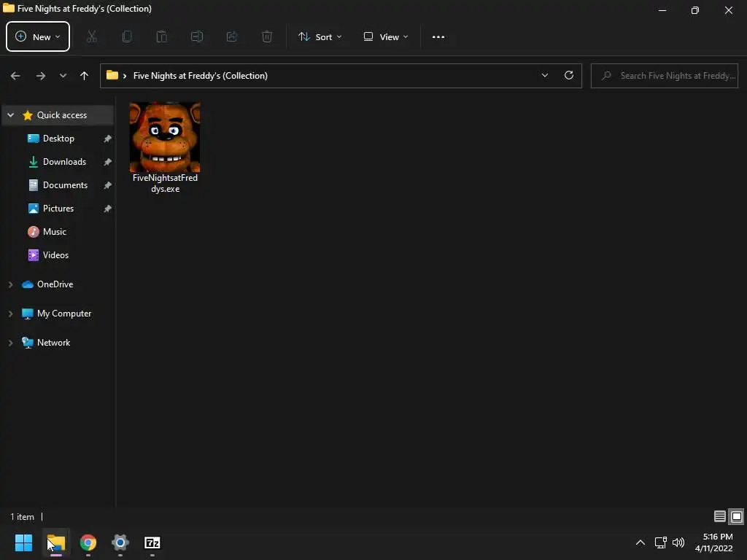
Task: Open Music in the sidebar
Action: 54,231
